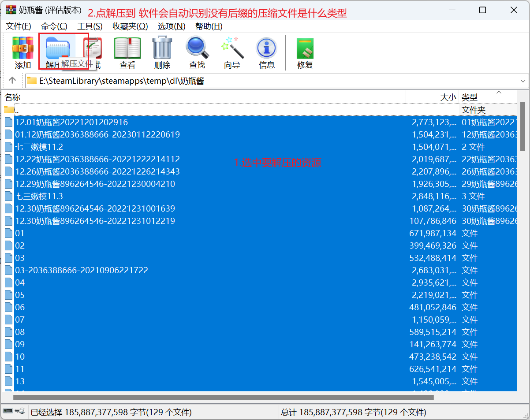Screen dimensions: 530x420
Task: Select the file 七三嫩模11.2
Action: (39, 147)
